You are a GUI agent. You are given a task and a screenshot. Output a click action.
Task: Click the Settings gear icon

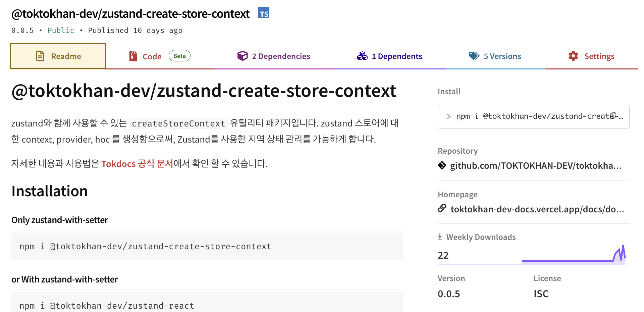click(x=573, y=56)
